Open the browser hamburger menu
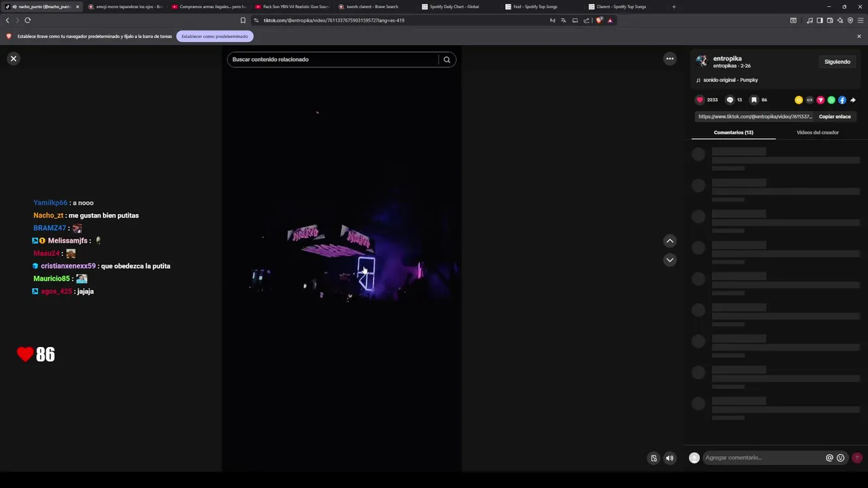The image size is (868, 488). tap(861, 20)
